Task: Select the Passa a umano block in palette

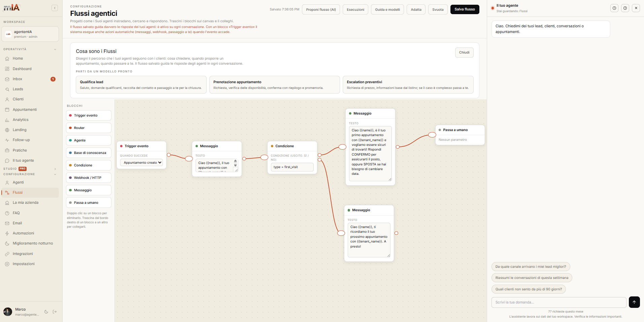Action: (x=89, y=203)
